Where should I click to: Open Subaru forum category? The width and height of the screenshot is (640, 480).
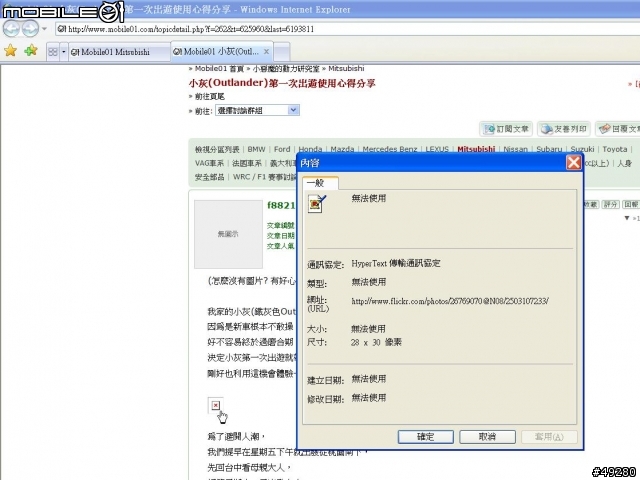pyautogui.click(x=549, y=149)
